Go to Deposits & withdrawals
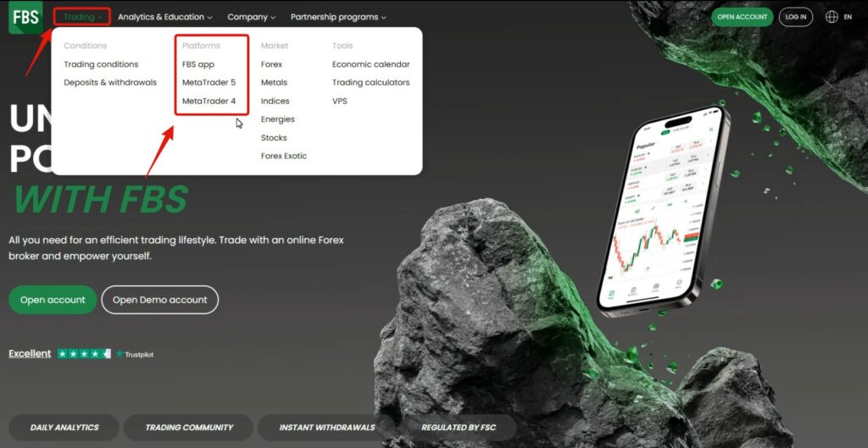 click(110, 83)
